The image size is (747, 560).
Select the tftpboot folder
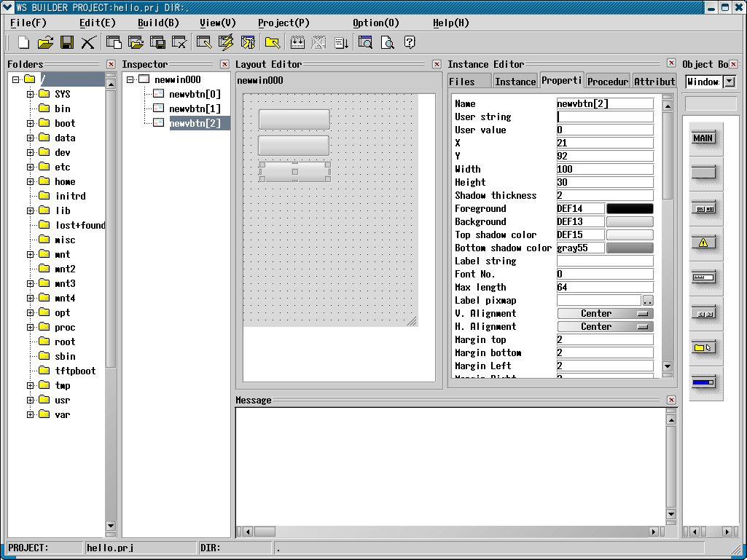[x=75, y=371]
